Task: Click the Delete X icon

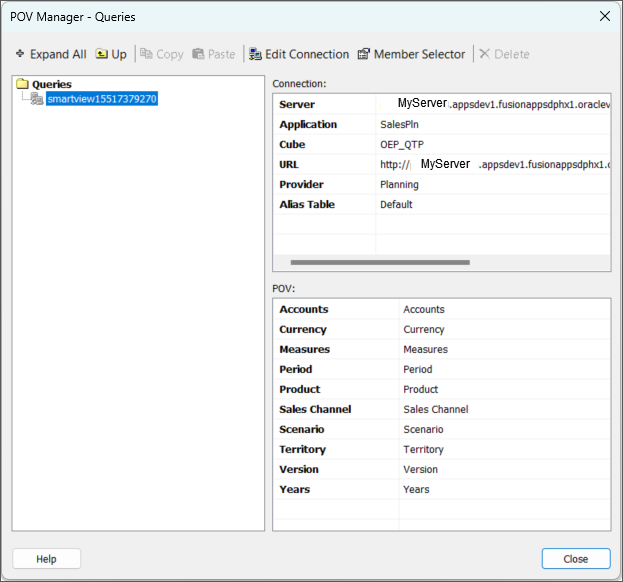Action: pos(484,54)
